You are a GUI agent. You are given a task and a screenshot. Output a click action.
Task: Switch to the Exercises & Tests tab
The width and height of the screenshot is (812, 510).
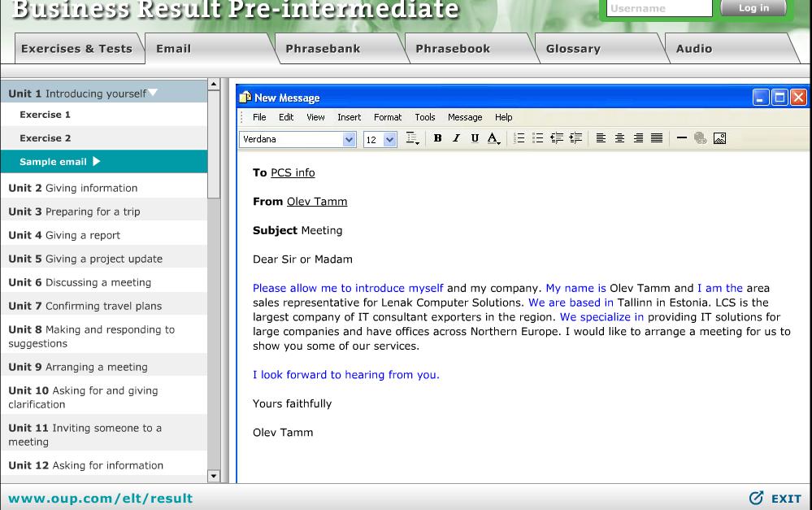click(x=79, y=49)
